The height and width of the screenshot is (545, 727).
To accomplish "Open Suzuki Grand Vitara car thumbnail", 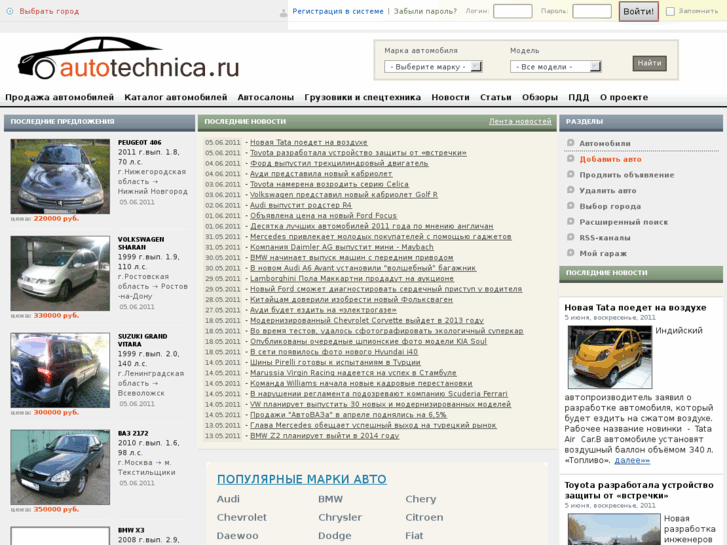I will coord(60,370).
